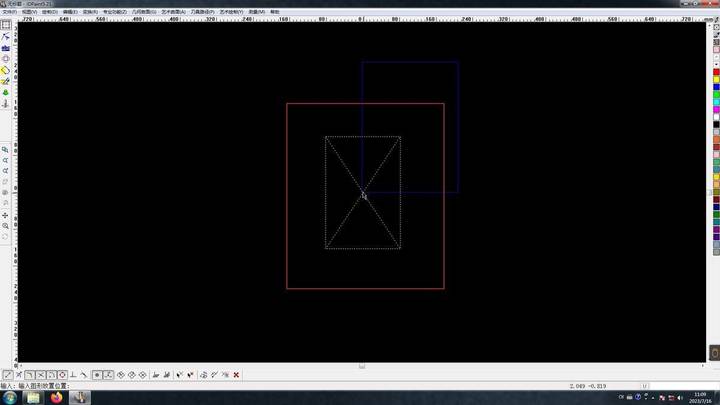Open File Explorer from the taskbar

coord(33,398)
